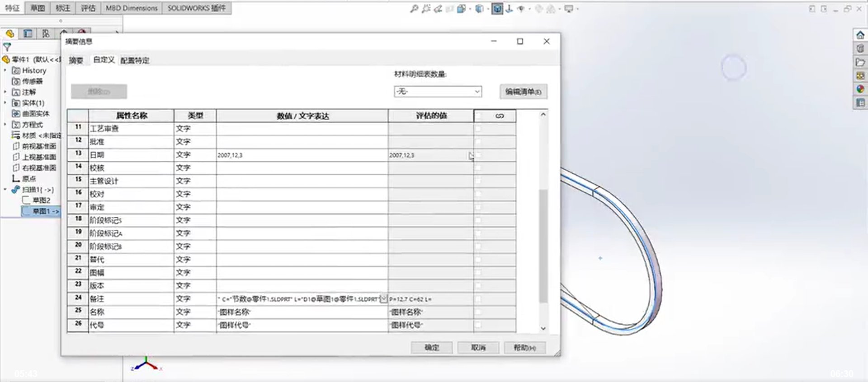Open the Appearances color ball task pane icon

click(x=860, y=89)
